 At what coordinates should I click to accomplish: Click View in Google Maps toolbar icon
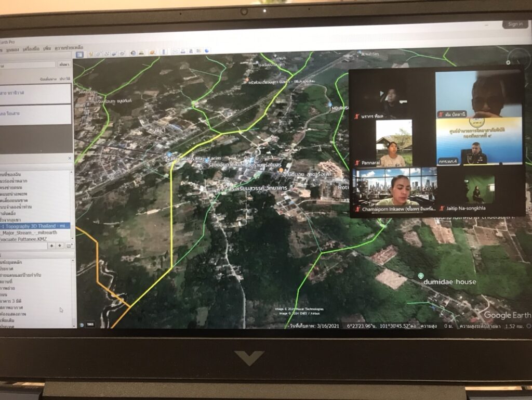198,51
